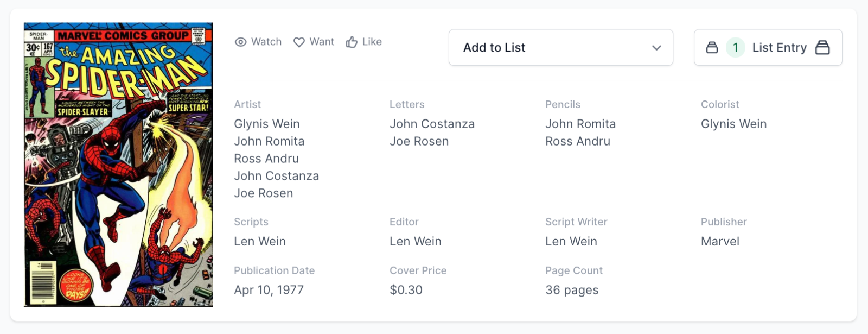Screen dimensions: 868x334
Task: Open Len Wein under Script Writer
Action: (571, 241)
